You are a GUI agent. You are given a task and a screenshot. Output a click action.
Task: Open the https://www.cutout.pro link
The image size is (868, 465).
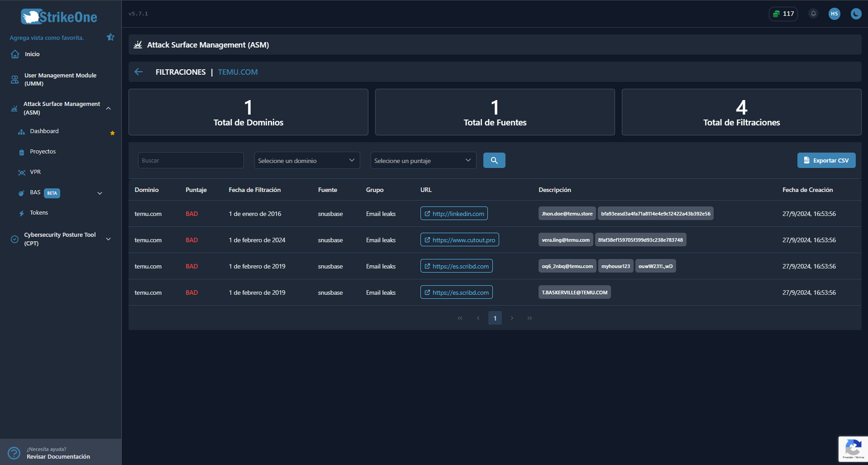point(459,240)
